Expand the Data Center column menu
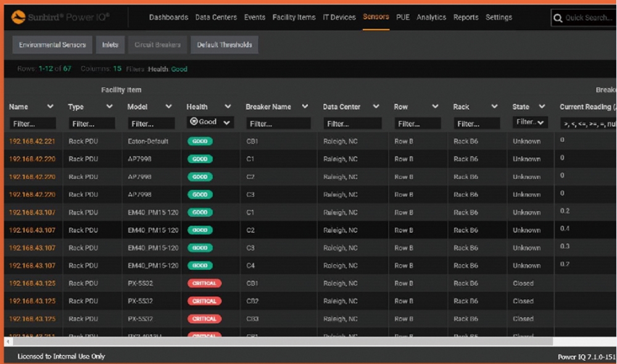The image size is (617, 364). click(376, 106)
